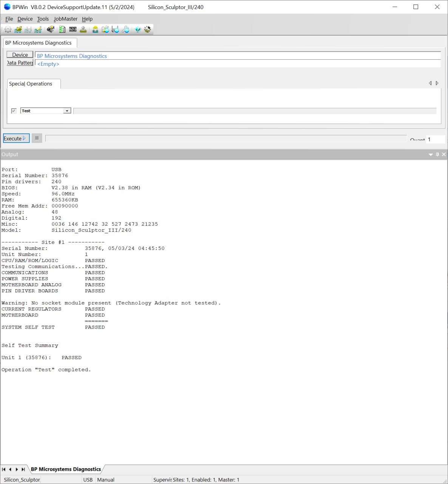The height and width of the screenshot is (484, 448).
Task: Jump to first output tab arrow
Action: tap(4, 469)
